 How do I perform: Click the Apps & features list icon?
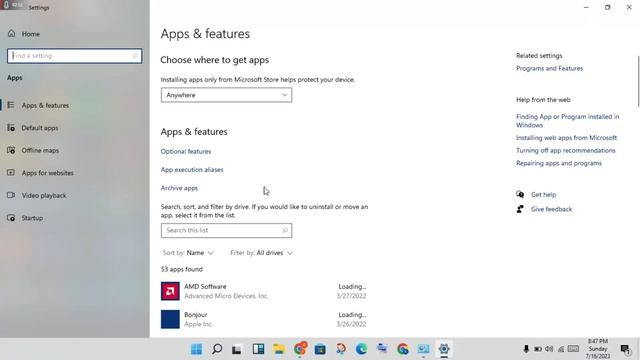(x=11, y=105)
